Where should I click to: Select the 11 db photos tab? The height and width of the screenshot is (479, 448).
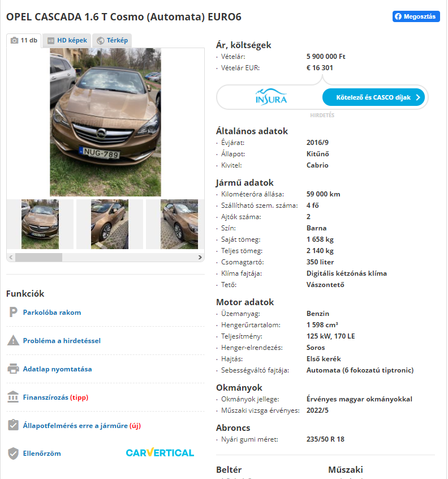(x=24, y=40)
